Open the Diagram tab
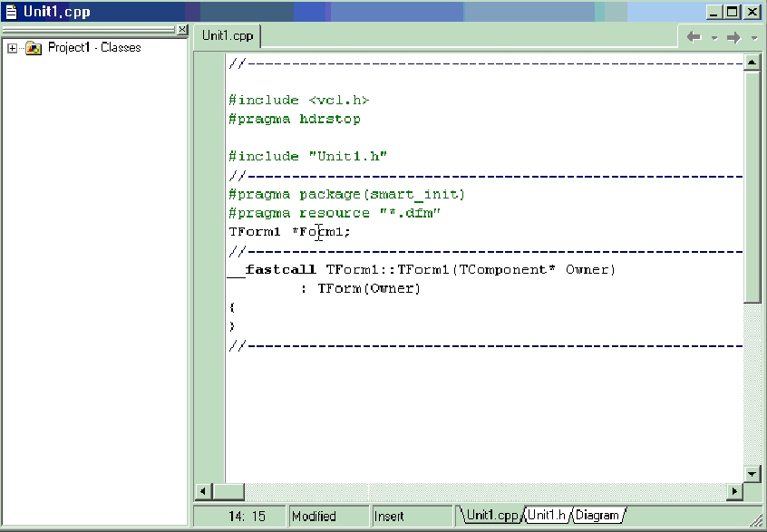The height and width of the screenshot is (532, 767). [597, 516]
